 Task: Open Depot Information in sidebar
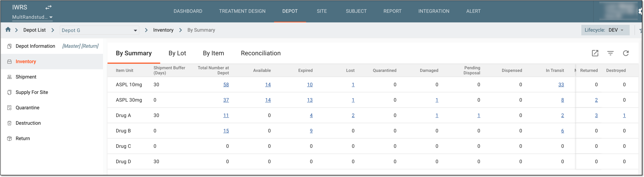[x=35, y=46]
